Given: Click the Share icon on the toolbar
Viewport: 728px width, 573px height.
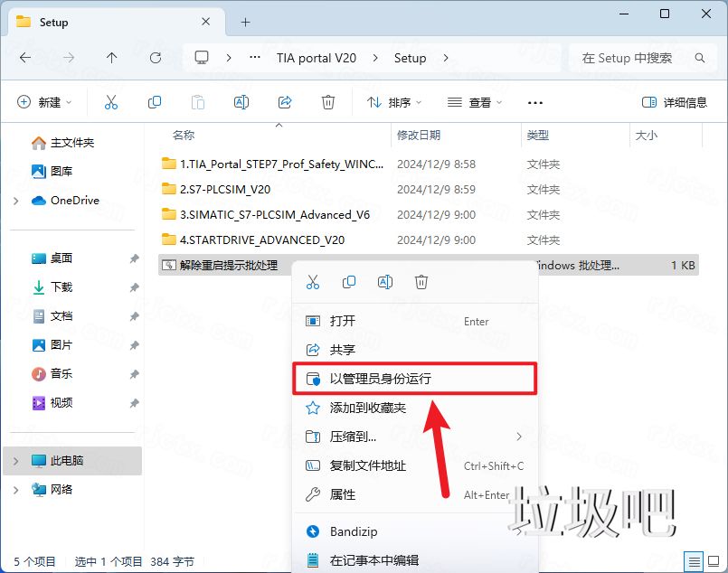Looking at the screenshot, I should (x=285, y=101).
